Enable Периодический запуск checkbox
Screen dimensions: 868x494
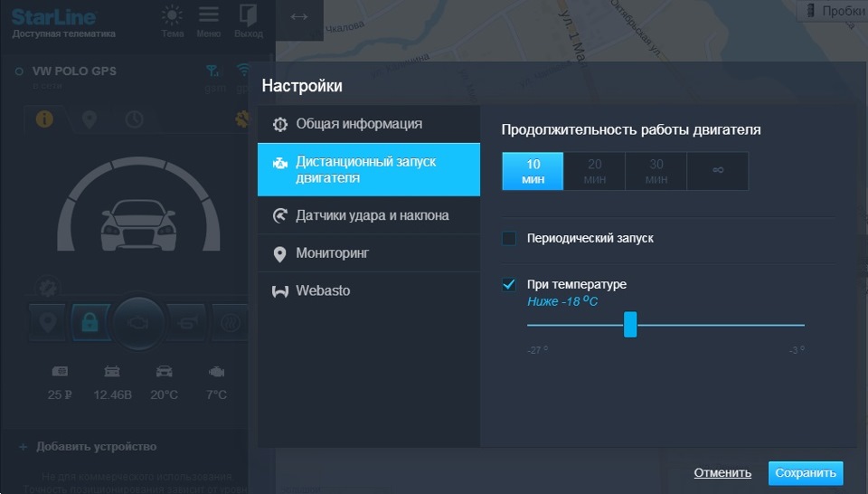[509, 238]
